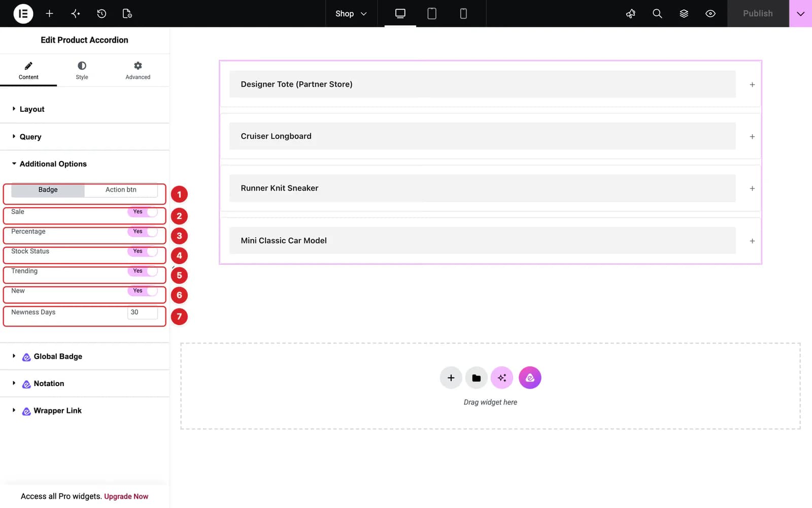Expand the Layout section
This screenshot has height=508, width=812.
85,109
